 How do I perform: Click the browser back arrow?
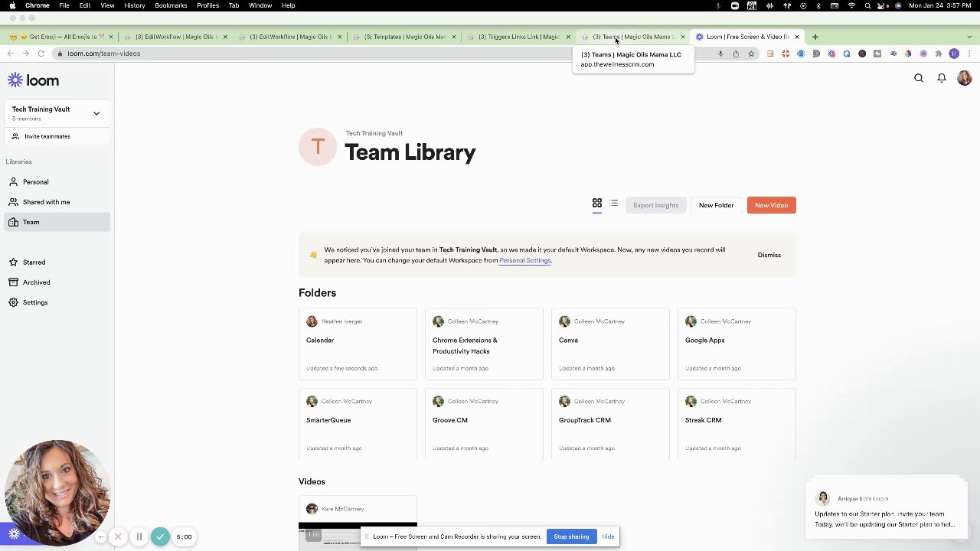(10, 54)
